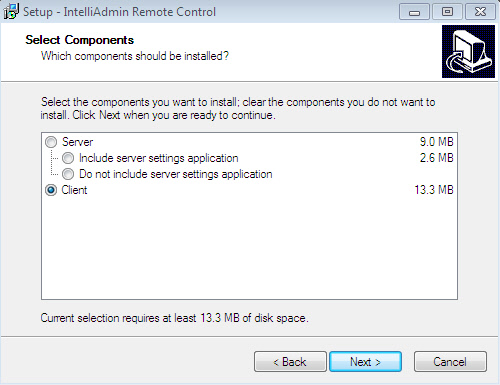Click the 9.0 MB Server size label
The width and height of the screenshot is (500, 385).
[x=437, y=142]
